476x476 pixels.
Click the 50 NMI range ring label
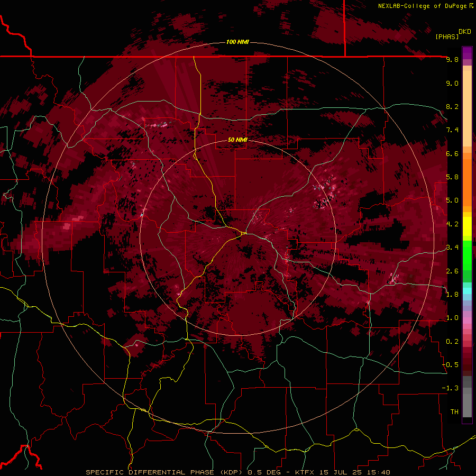(237, 140)
